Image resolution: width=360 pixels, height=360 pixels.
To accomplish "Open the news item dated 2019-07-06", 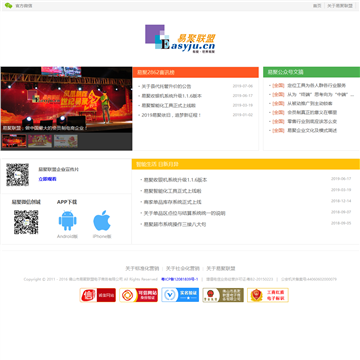I will click(166, 86).
